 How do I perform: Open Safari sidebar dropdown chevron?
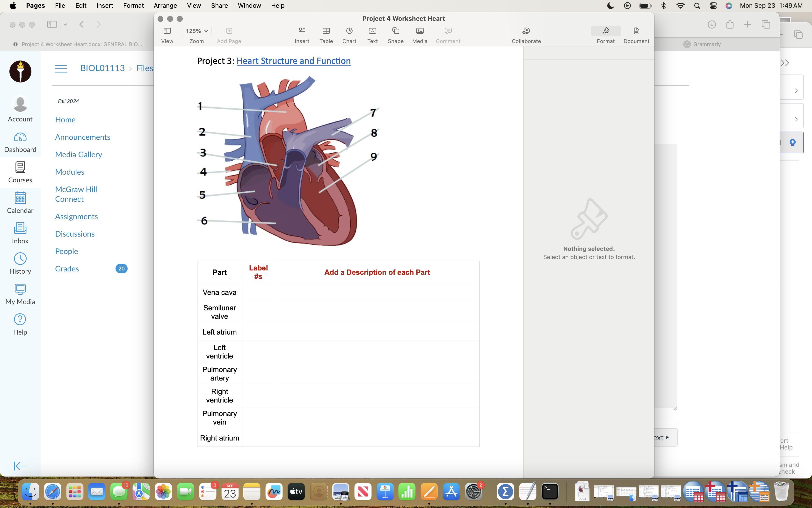click(65, 24)
